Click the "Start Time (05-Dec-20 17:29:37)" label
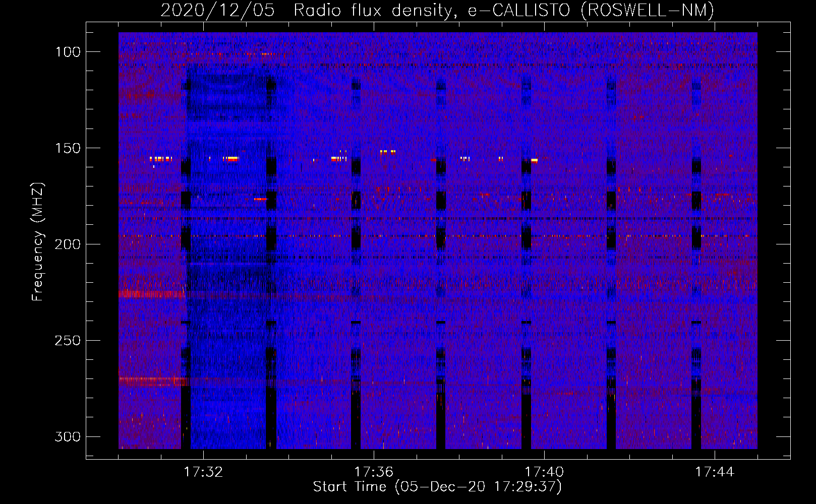 tap(437, 486)
